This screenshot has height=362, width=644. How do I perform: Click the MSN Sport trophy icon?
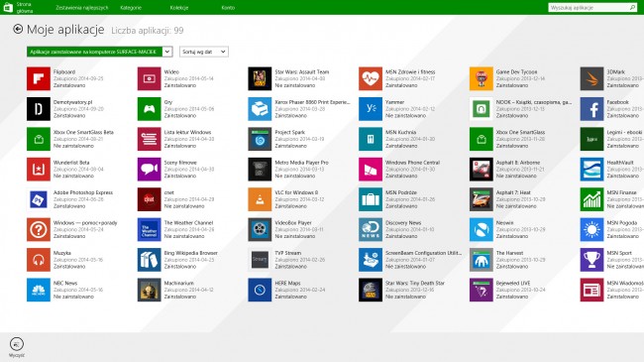point(591,260)
